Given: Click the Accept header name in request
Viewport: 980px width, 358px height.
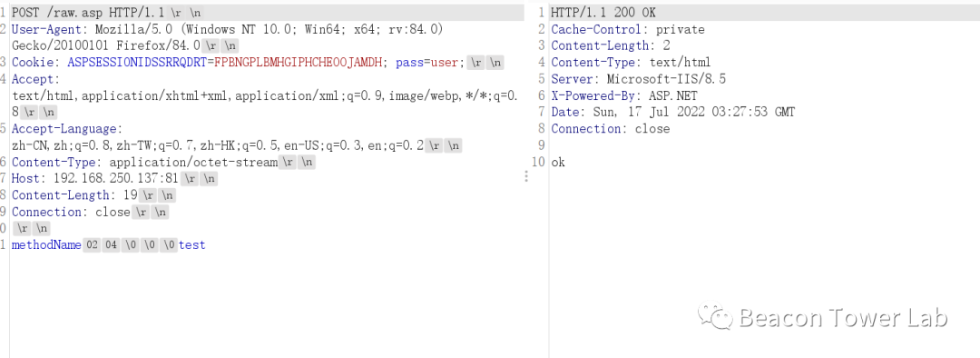Looking at the screenshot, I should 33,79.
